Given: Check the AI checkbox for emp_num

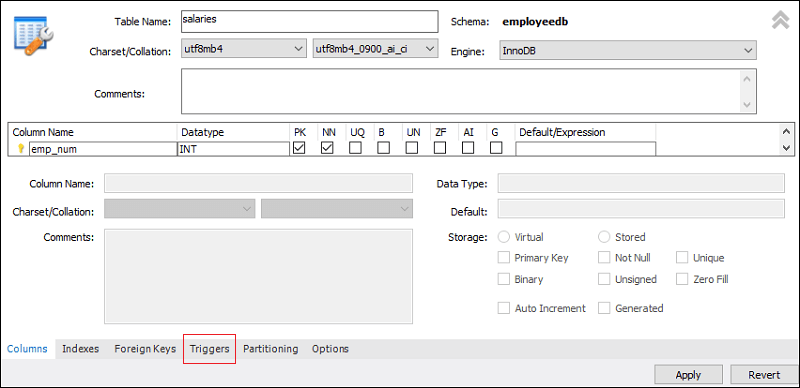Looking at the screenshot, I should point(468,148).
